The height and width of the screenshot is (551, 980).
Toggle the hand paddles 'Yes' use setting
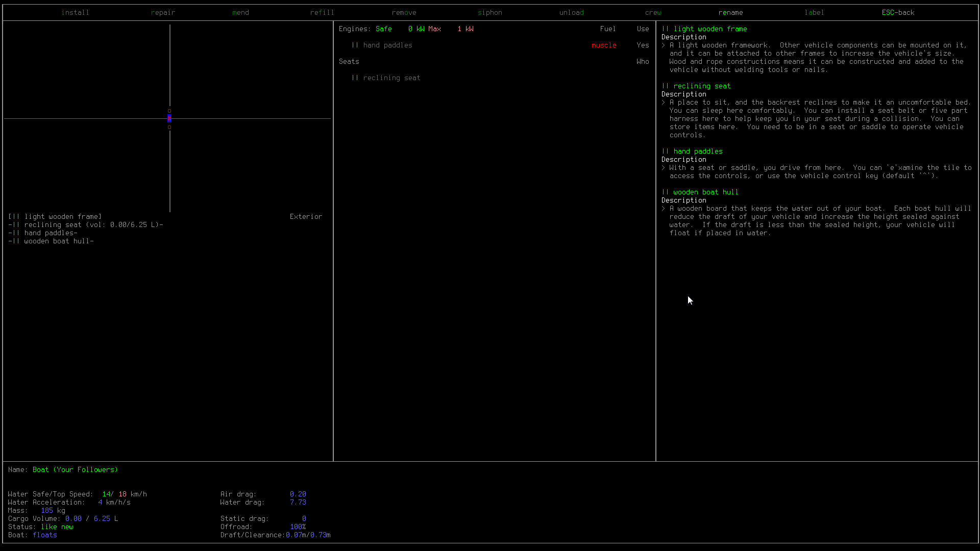click(643, 45)
